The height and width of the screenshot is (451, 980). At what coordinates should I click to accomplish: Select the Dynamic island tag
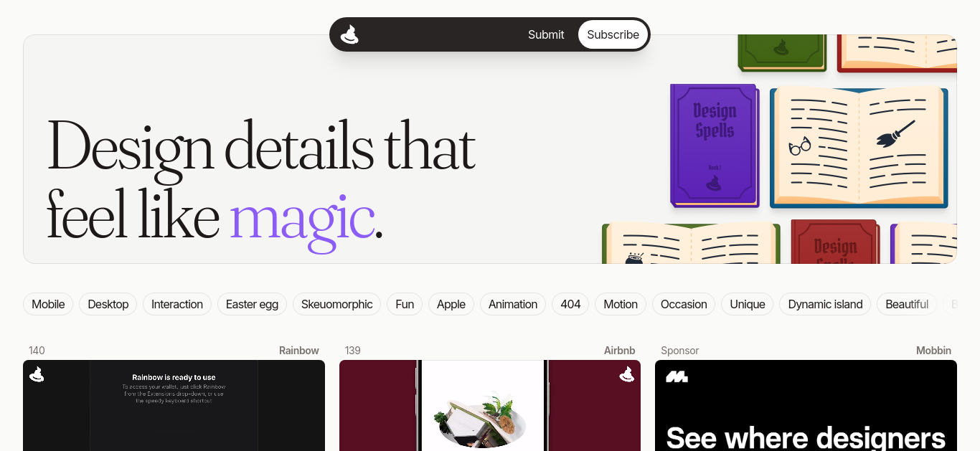[x=825, y=304]
